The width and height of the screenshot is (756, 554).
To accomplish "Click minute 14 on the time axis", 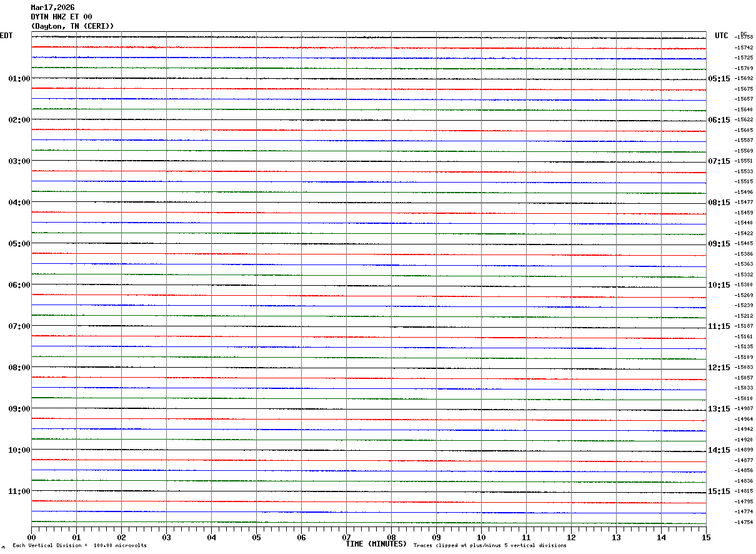I will pos(661,537).
